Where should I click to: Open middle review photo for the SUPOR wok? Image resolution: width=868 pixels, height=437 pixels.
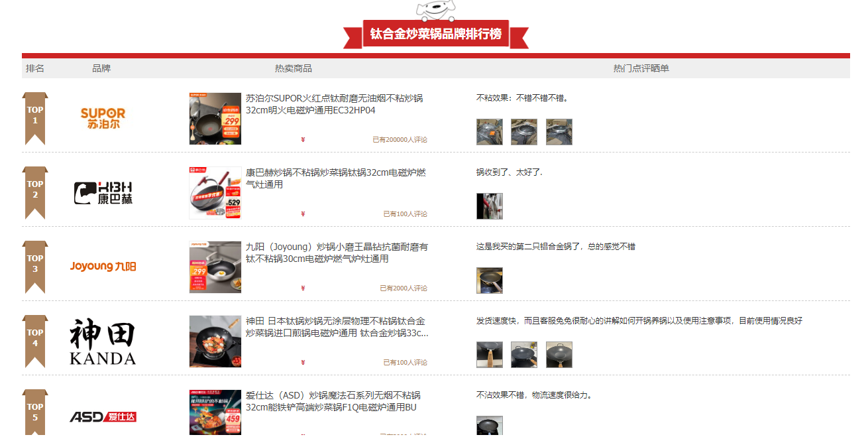[x=524, y=132]
